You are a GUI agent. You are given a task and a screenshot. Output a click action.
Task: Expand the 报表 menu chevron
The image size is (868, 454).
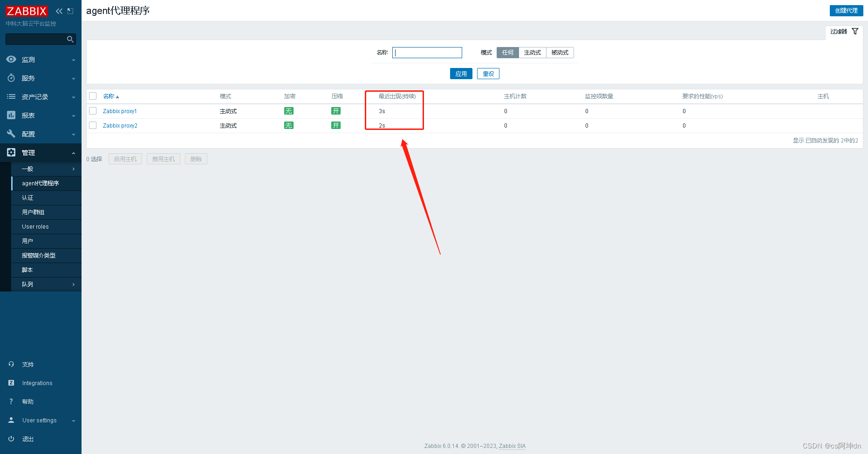point(74,115)
